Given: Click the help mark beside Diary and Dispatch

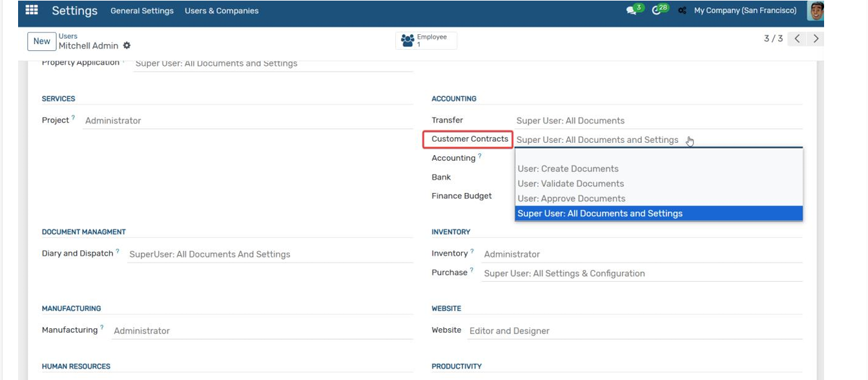Looking at the screenshot, I should [118, 251].
